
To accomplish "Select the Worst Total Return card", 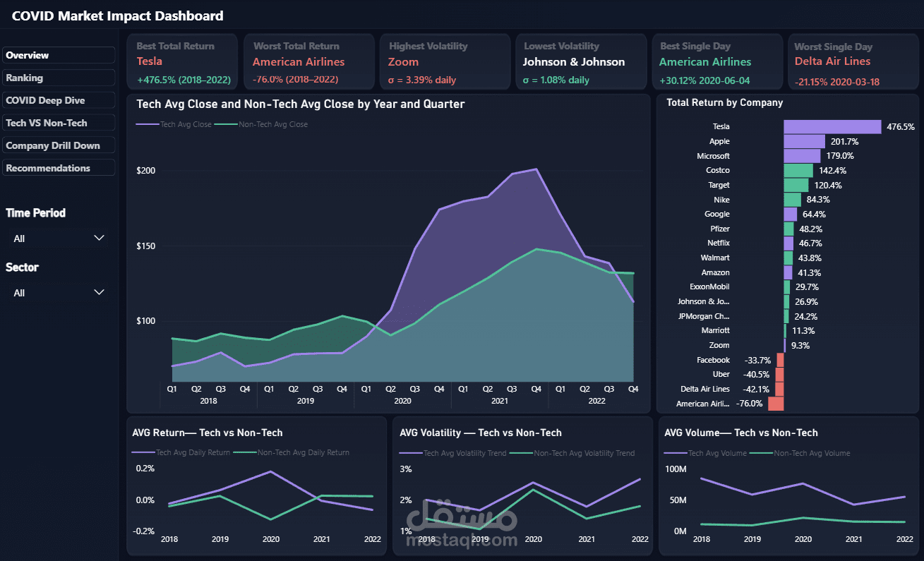I will pos(308,62).
